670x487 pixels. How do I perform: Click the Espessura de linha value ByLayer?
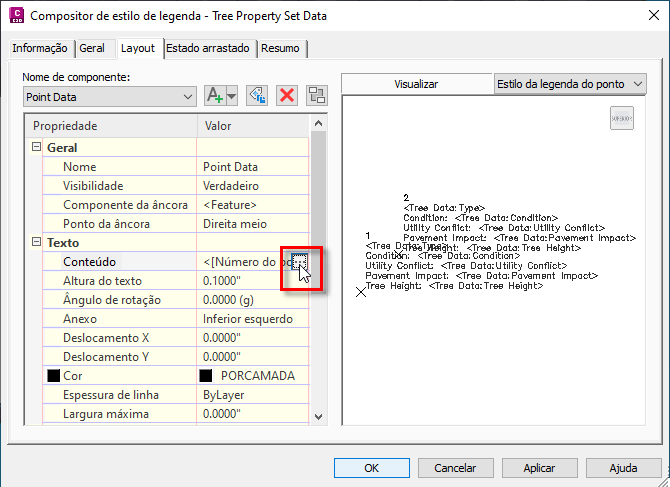tap(253, 395)
